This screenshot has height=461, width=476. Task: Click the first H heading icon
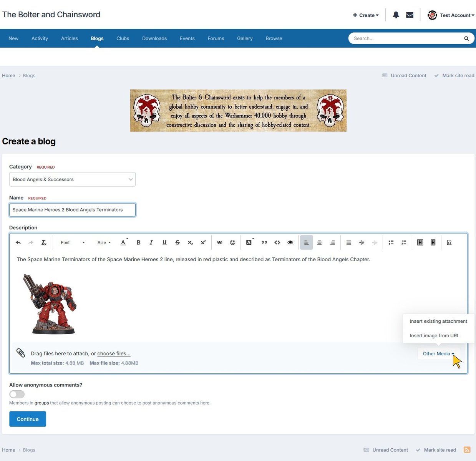pos(420,242)
